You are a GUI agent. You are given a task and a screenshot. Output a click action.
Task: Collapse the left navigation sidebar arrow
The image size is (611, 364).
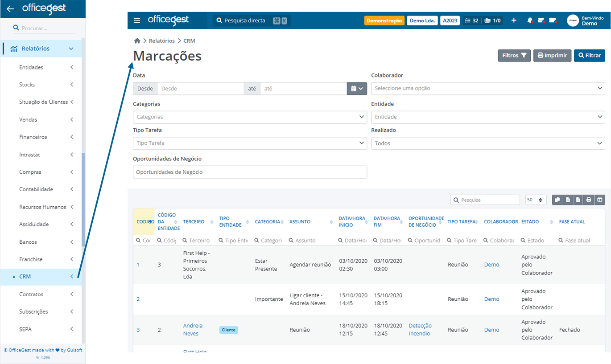[x=10, y=8]
